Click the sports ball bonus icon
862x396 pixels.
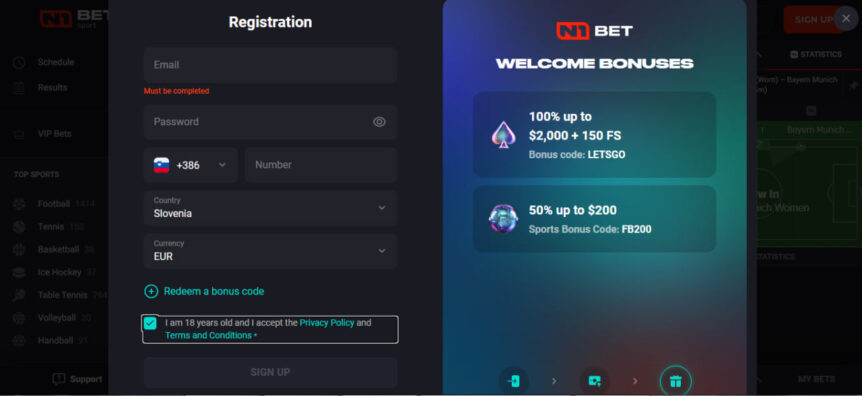[503, 218]
